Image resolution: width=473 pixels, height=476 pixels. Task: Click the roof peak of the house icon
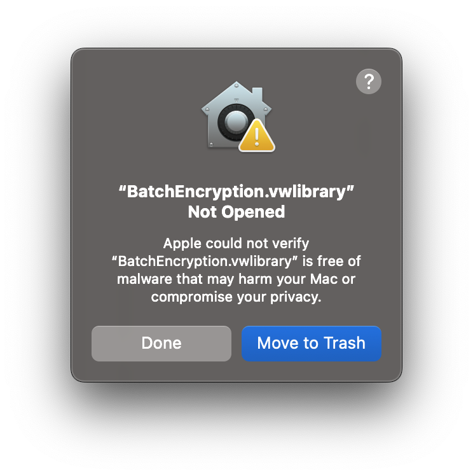tap(236, 85)
